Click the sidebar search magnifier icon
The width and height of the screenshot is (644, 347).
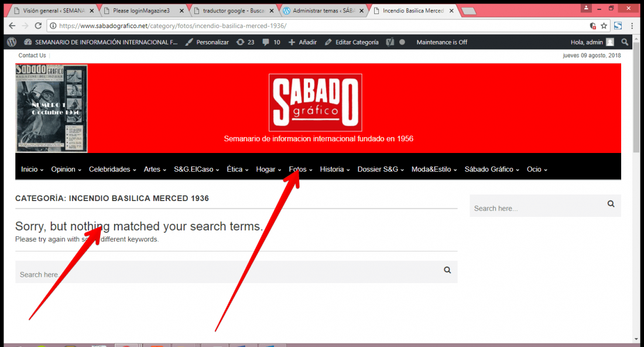(611, 204)
